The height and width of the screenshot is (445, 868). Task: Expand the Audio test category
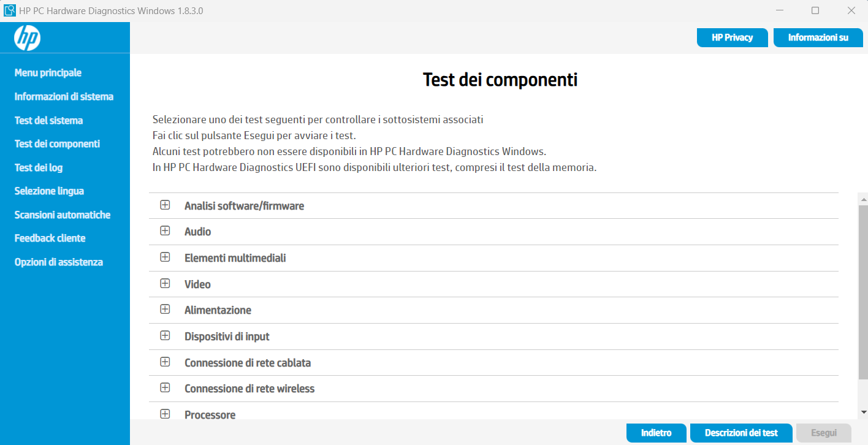[x=165, y=231]
